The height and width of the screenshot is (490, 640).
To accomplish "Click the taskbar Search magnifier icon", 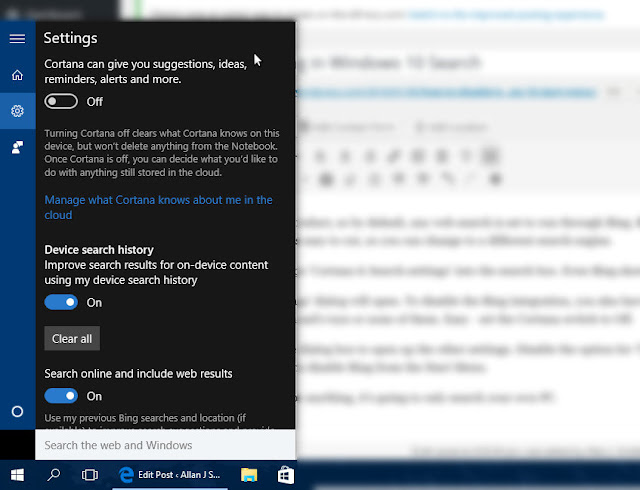I will coord(53,475).
